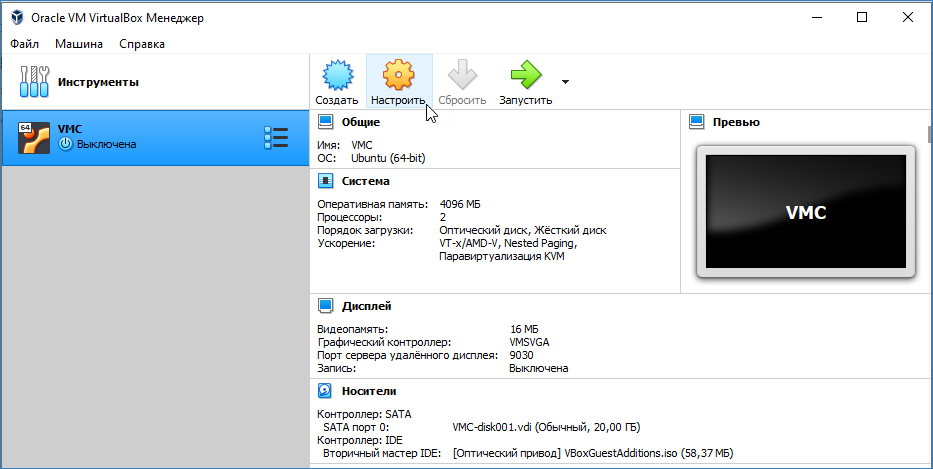This screenshot has height=469, width=933.
Task: Click the Сбросить (Discard) arrow icon
Action: [461, 75]
